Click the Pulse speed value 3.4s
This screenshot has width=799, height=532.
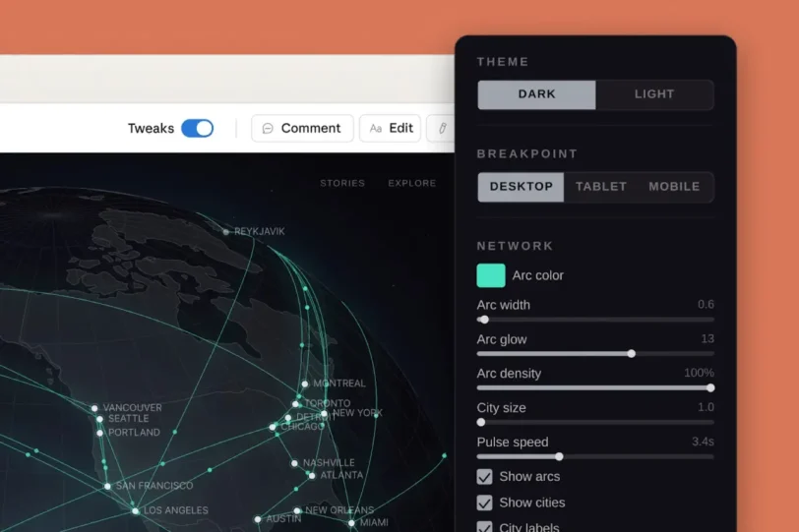click(703, 442)
